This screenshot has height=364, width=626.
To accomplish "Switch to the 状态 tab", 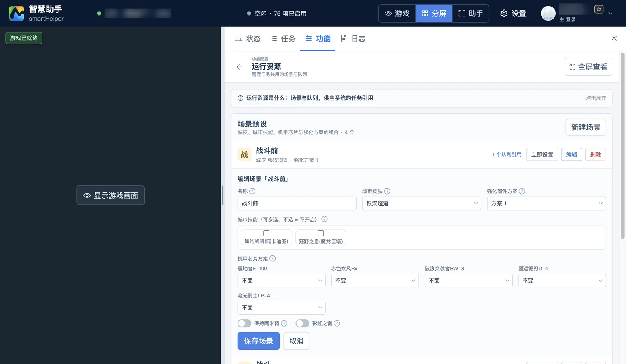I will [x=248, y=39].
